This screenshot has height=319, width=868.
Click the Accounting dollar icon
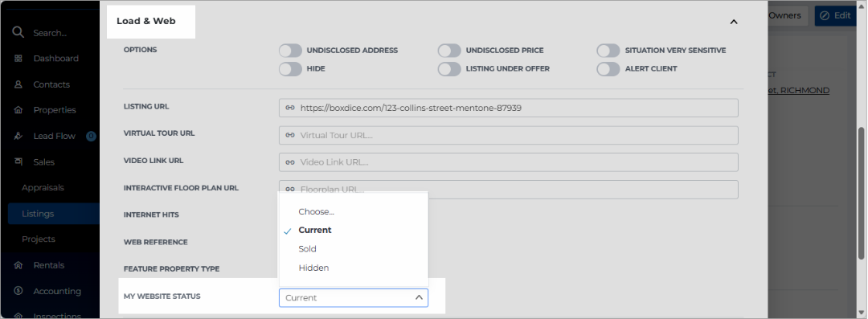click(18, 291)
